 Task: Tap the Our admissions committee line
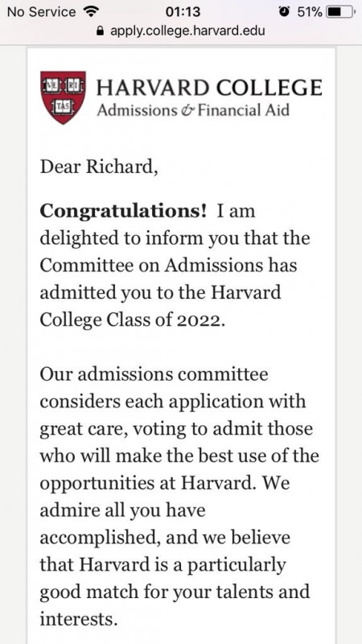(154, 374)
